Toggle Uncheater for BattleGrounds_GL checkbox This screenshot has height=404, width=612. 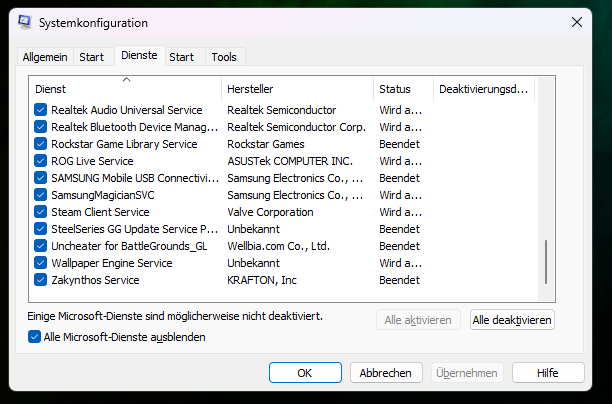(x=41, y=246)
